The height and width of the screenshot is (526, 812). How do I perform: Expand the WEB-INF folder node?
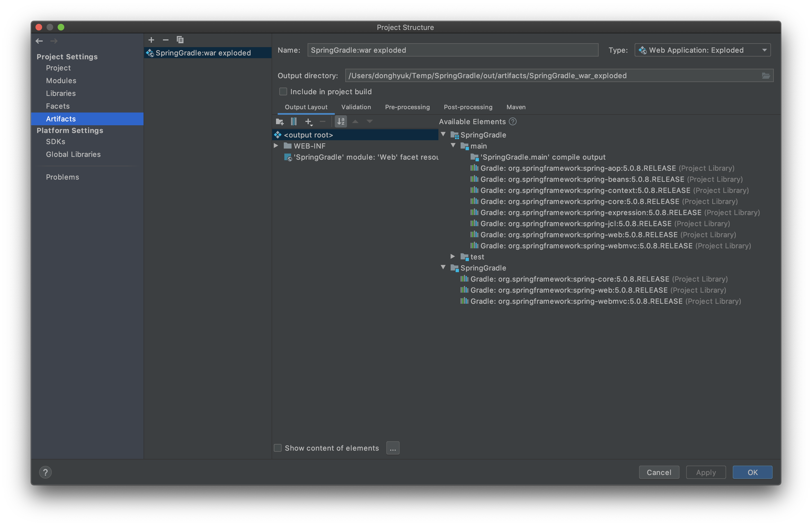(x=276, y=146)
